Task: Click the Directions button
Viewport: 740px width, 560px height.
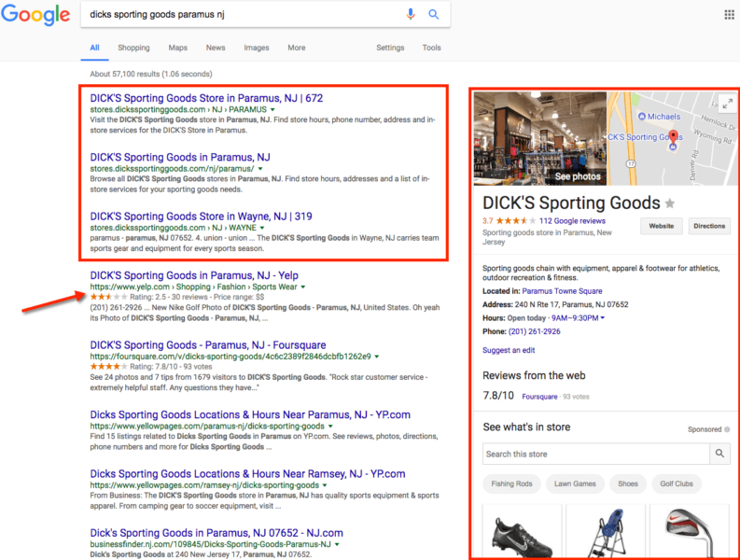Action: [709, 226]
